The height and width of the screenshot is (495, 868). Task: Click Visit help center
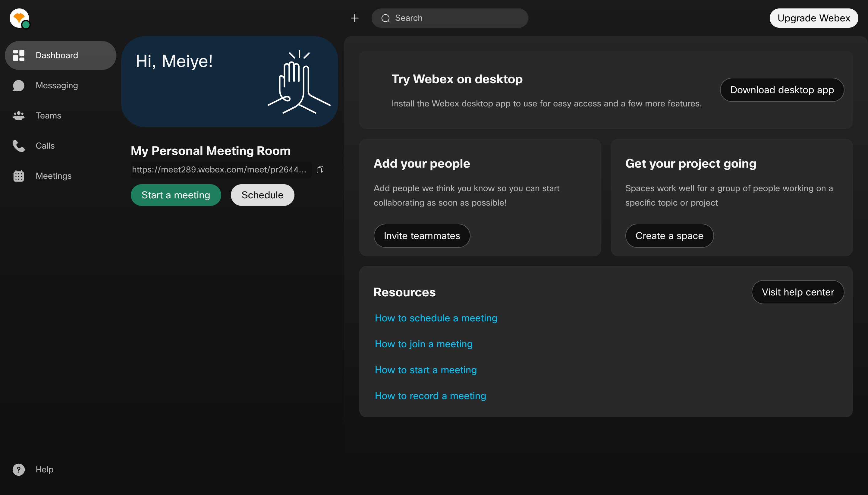(x=798, y=292)
